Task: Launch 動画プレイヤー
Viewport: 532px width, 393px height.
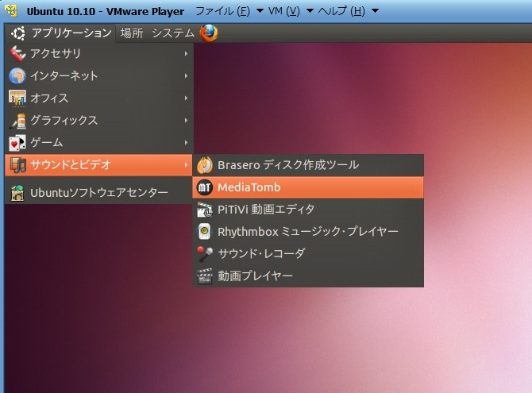Action: 308,276
